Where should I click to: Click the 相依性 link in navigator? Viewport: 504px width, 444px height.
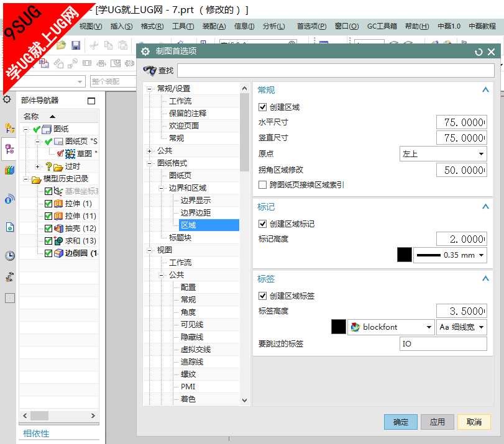[x=36, y=433]
